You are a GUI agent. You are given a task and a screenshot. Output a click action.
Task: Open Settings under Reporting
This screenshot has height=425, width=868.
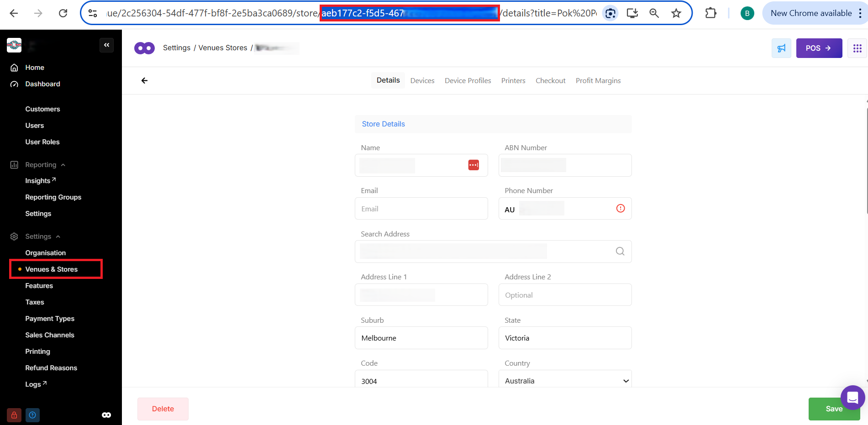[38, 214]
